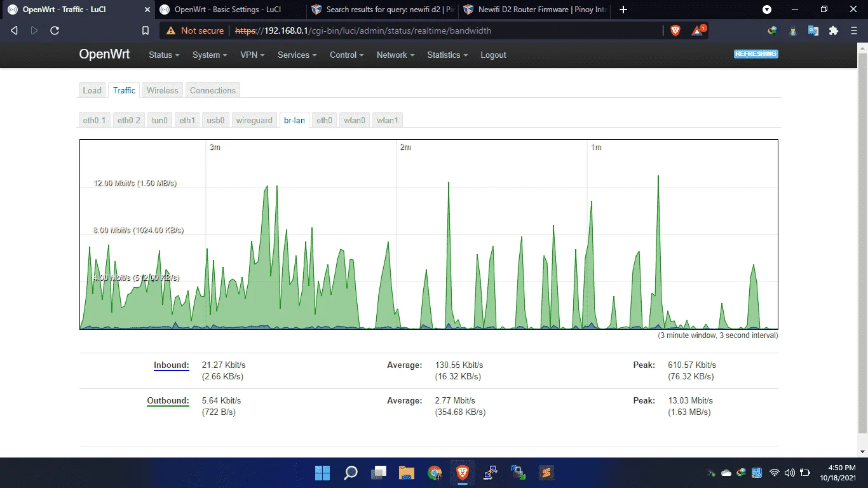Open Brave Rewards triangle icon
This screenshot has width=868, height=488.
click(698, 30)
